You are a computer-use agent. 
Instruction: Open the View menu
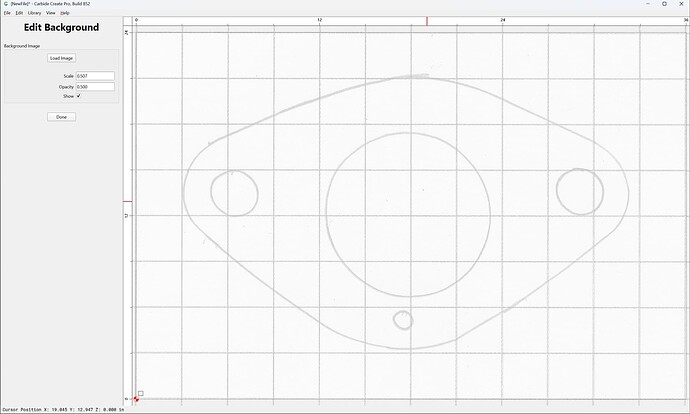(51, 13)
